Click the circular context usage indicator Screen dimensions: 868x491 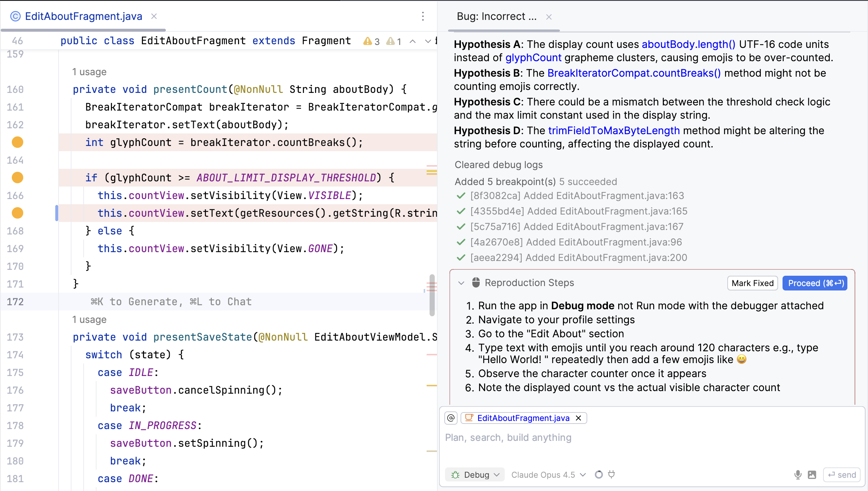[599, 474]
